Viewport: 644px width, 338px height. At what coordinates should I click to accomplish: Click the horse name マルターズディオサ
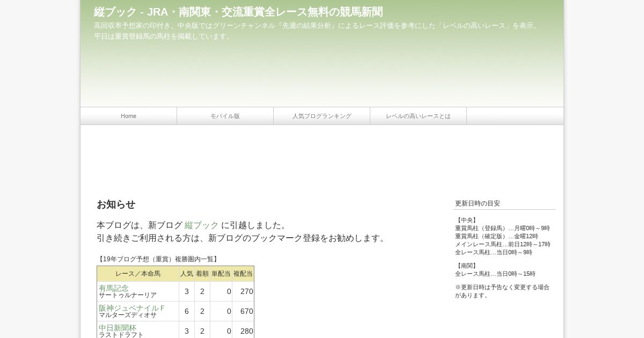pos(128,315)
